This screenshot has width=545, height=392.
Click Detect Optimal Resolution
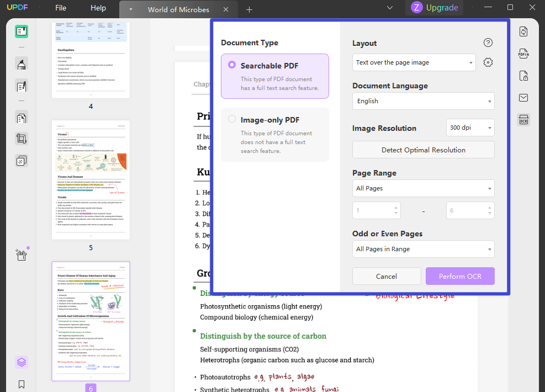tap(423, 150)
